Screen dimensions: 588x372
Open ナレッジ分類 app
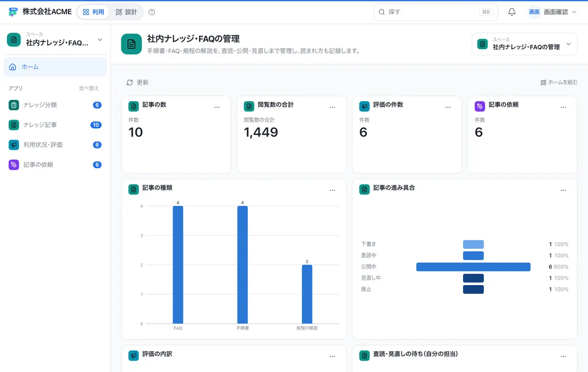[55, 105]
